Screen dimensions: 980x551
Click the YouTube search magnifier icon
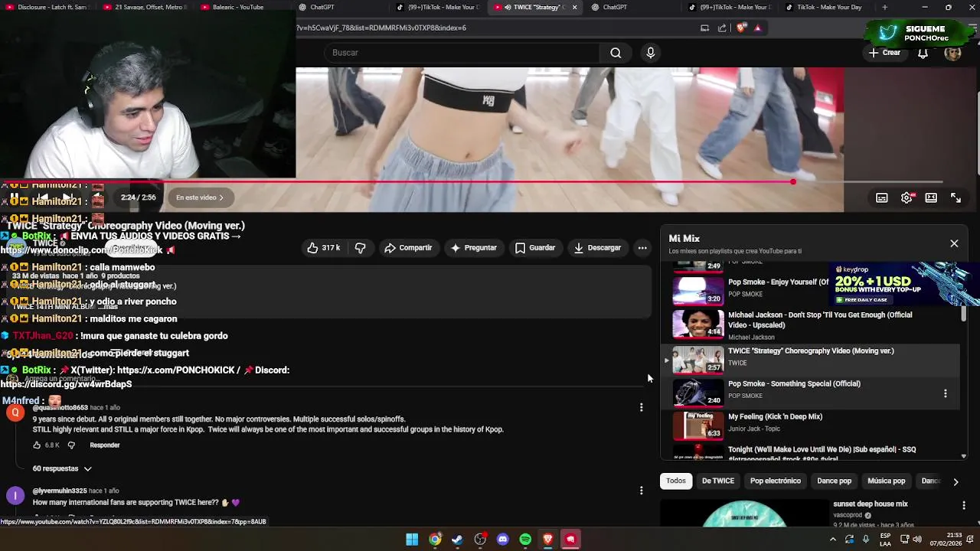coord(616,53)
